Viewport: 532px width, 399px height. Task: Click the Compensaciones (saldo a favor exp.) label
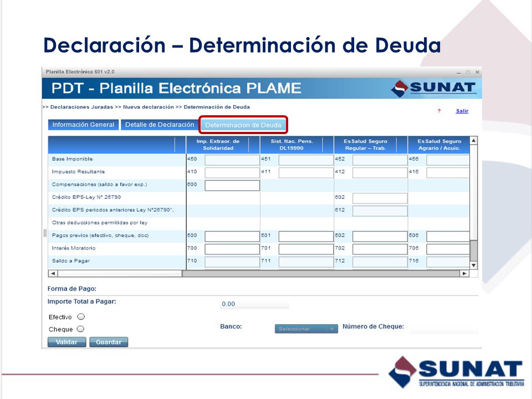pos(99,185)
